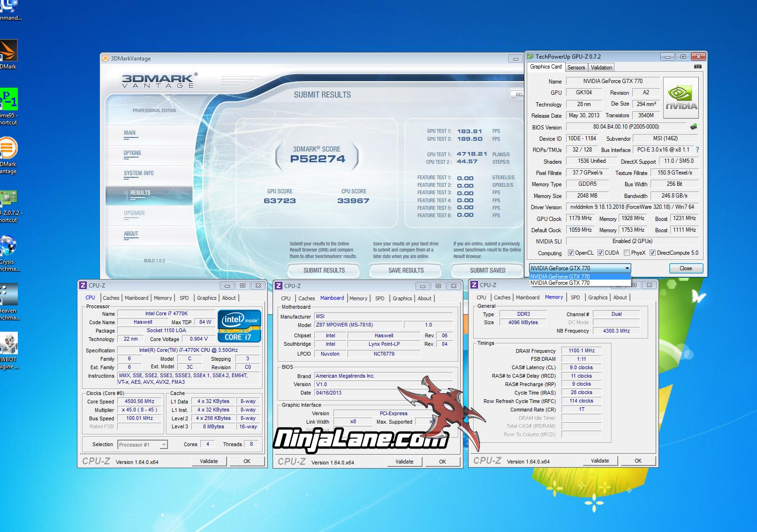Click the GPU-Z title bar app icon
Viewport: 757px width, 532px height.
(x=530, y=57)
